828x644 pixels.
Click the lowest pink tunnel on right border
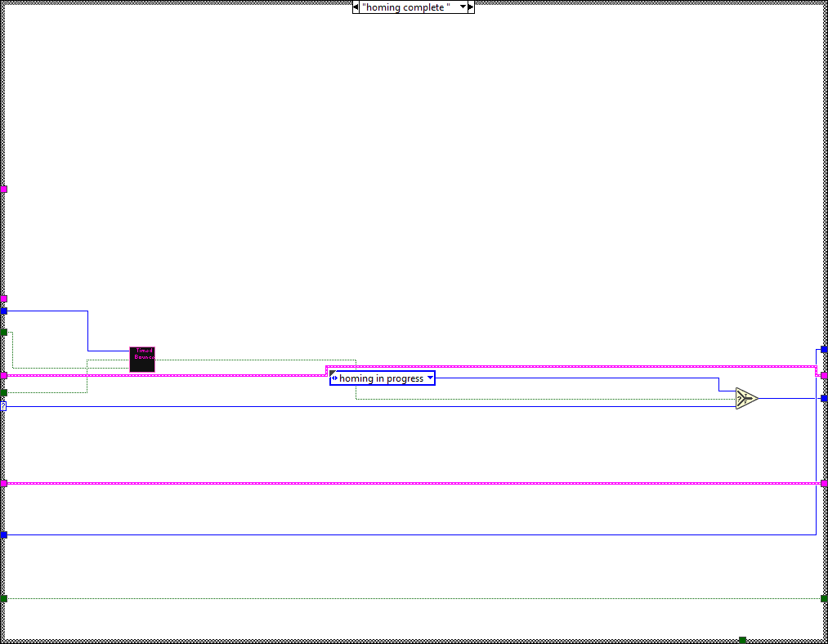point(824,483)
